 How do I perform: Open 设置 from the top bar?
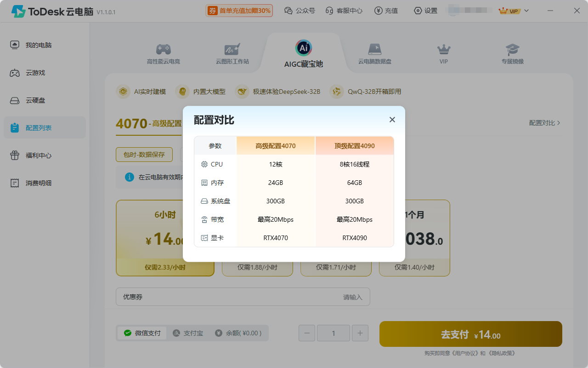coord(425,11)
